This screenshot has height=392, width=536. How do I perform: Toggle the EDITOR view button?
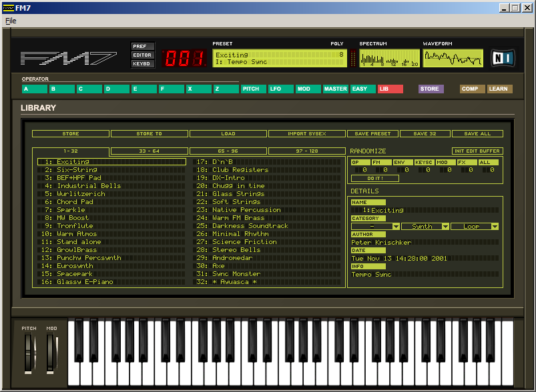tap(143, 55)
